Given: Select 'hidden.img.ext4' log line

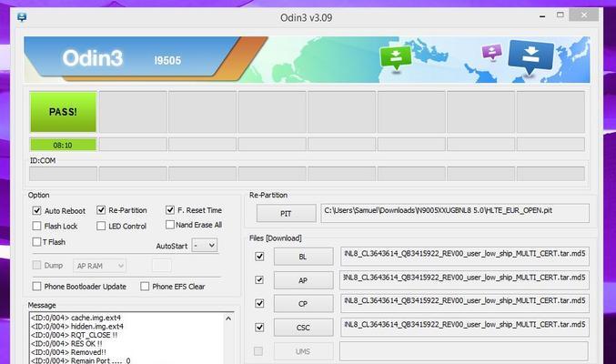Looking at the screenshot, I should click(x=77, y=327).
